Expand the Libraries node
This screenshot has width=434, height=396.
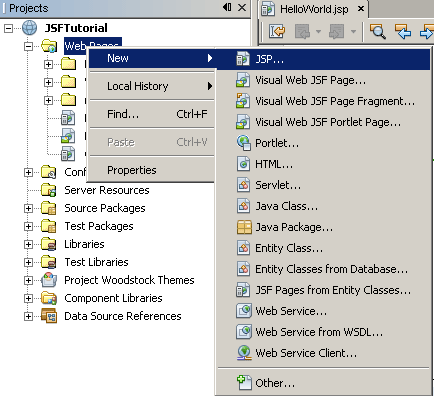click(x=29, y=245)
